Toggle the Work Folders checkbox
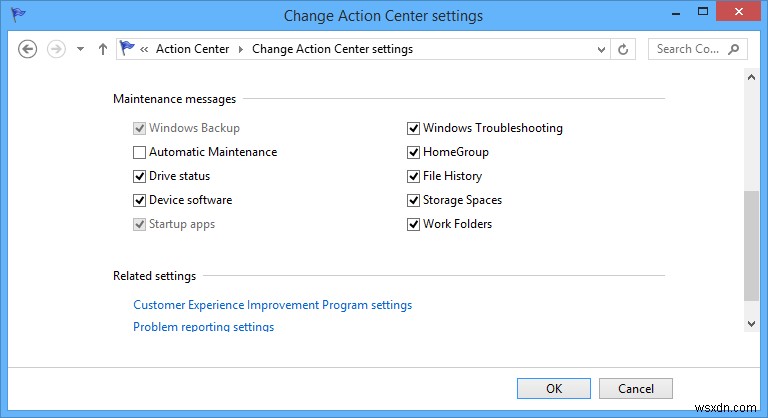 point(413,224)
